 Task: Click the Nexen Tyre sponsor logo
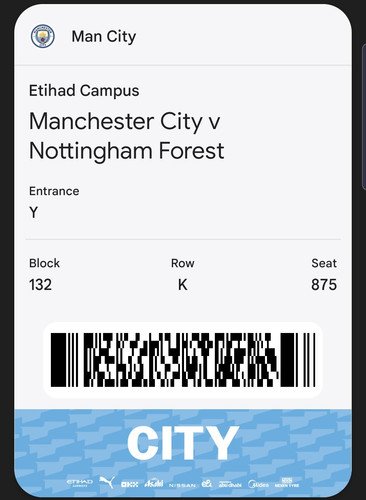(x=287, y=483)
